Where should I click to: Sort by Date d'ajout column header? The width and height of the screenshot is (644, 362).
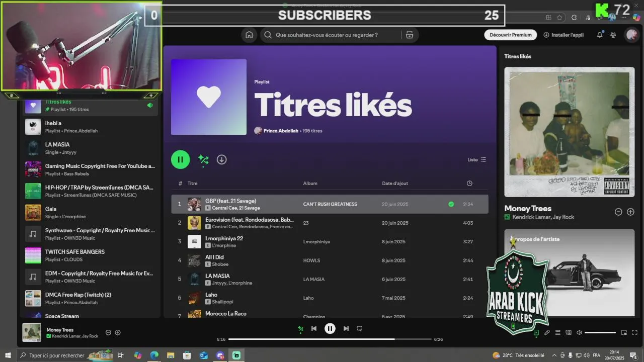[x=395, y=184]
